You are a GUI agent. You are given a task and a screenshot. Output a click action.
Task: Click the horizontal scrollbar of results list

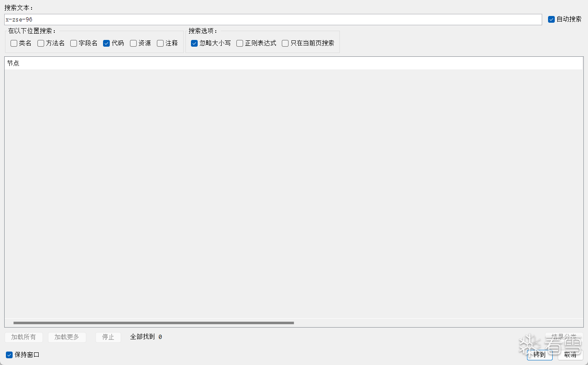pyautogui.click(x=154, y=323)
